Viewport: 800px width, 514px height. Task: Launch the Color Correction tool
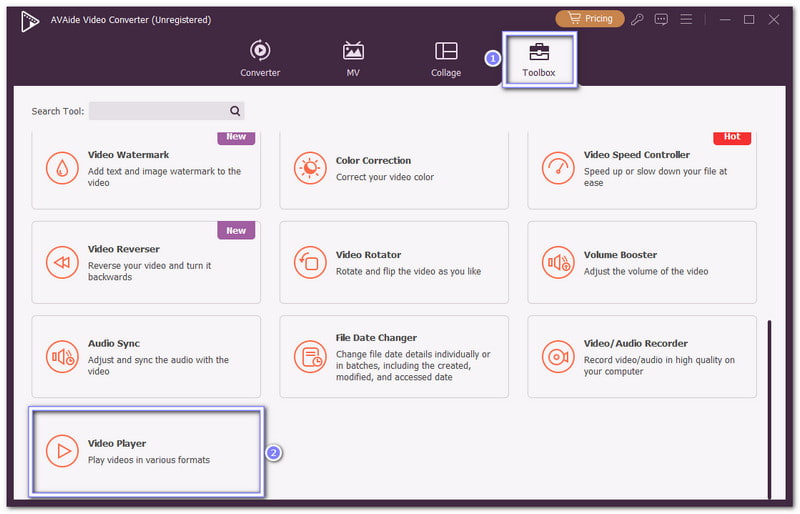pyautogui.click(x=394, y=169)
